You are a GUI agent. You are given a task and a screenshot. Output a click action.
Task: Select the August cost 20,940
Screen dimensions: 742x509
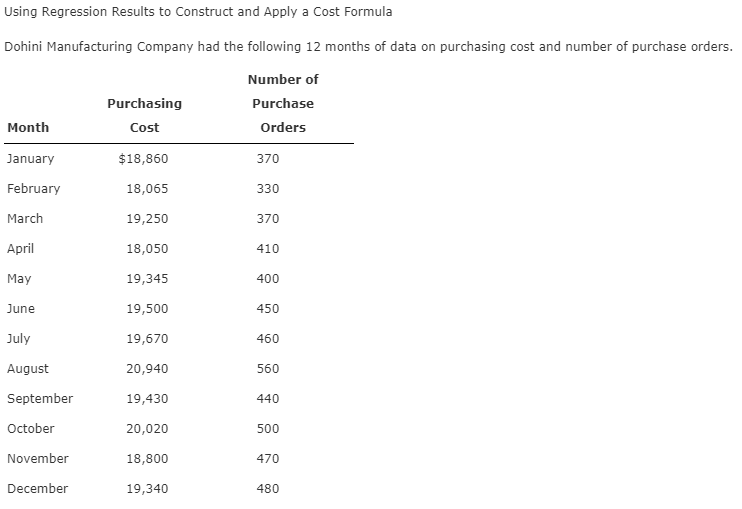point(147,369)
